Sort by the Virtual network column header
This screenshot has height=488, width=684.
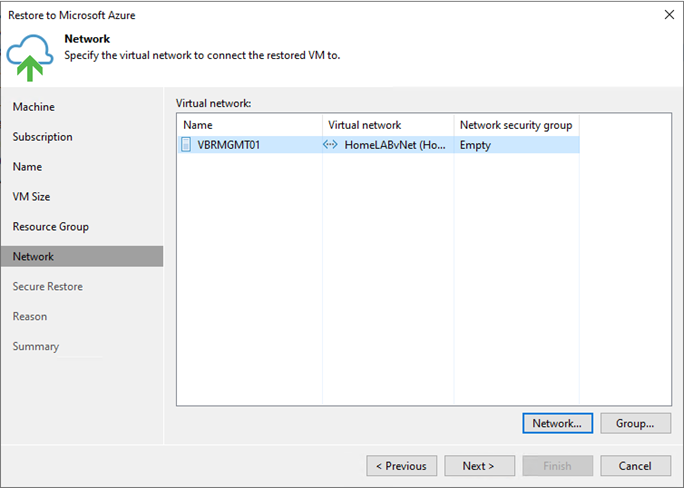388,125
